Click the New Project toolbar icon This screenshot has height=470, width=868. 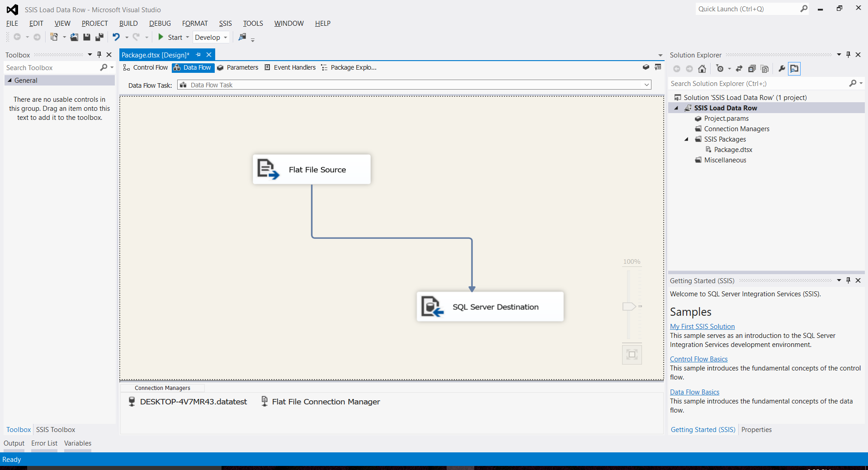click(54, 37)
